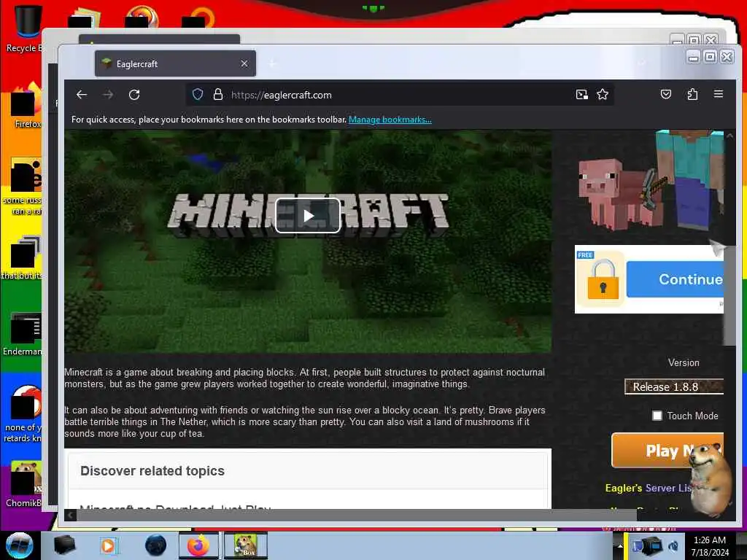Image resolution: width=747 pixels, height=560 pixels.
Task: Expand the list all tabs chevron
Action: (642, 63)
